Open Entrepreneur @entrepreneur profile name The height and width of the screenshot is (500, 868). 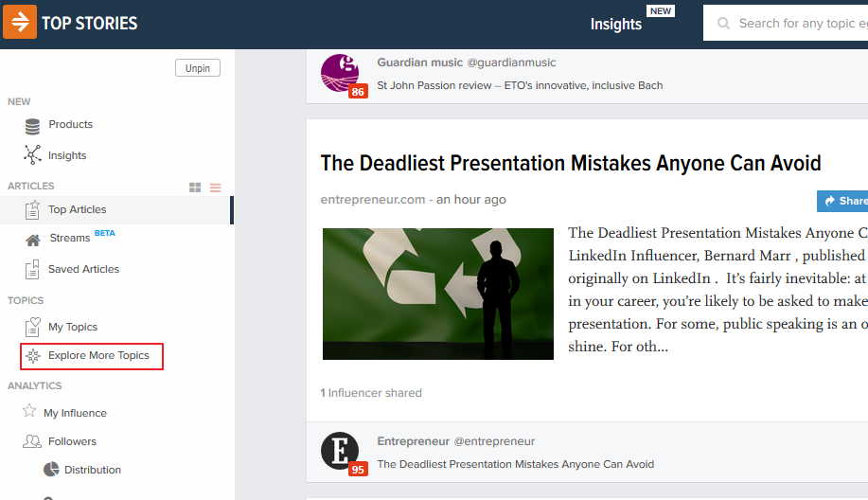[456, 441]
